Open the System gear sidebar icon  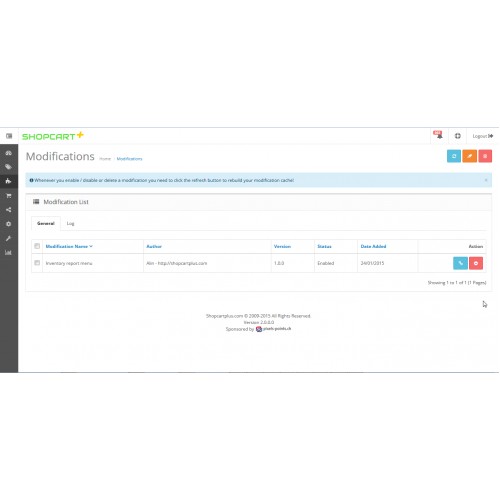[9, 224]
